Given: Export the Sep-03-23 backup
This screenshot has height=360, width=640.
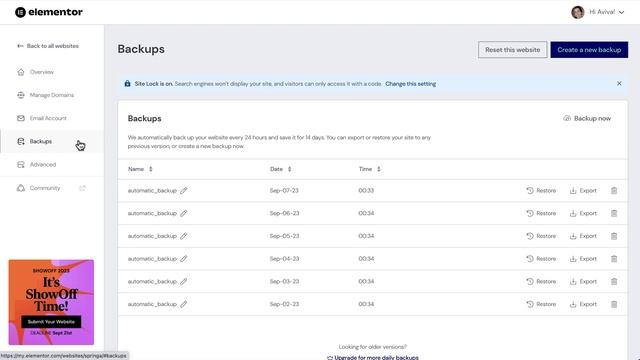Looking at the screenshot, I should tap(583, 282).
